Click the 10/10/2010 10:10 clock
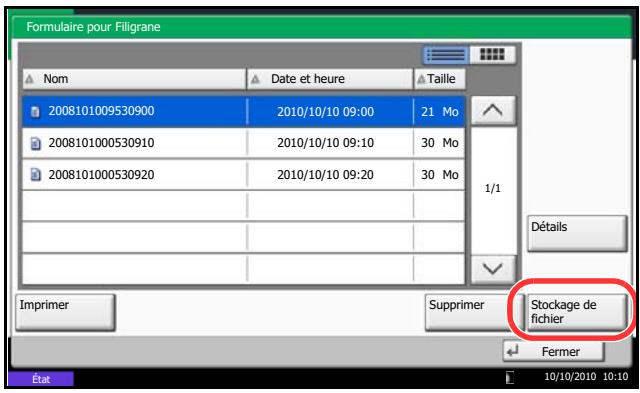This screenshot has width=640, height=393. pyautogui.click(x=586, y=377)
